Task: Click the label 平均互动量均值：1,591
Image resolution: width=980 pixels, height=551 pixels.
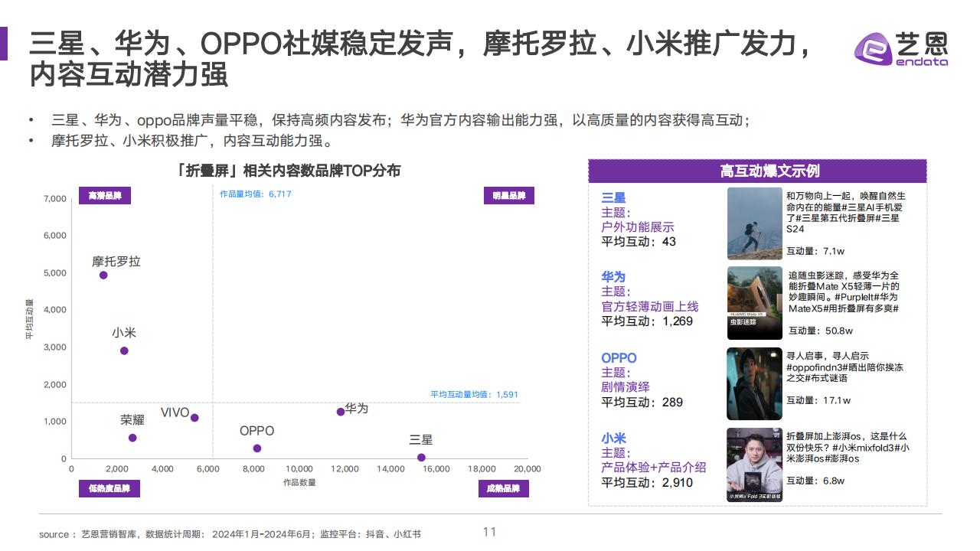Action: coord(475,394)
